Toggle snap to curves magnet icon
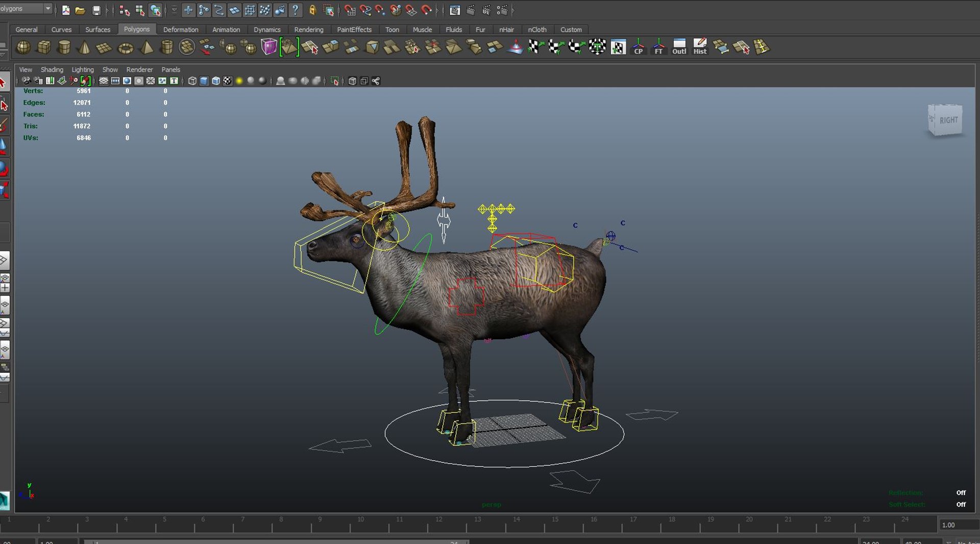Image resolution: width=980 pixels, height=544 pixels. 365,10
